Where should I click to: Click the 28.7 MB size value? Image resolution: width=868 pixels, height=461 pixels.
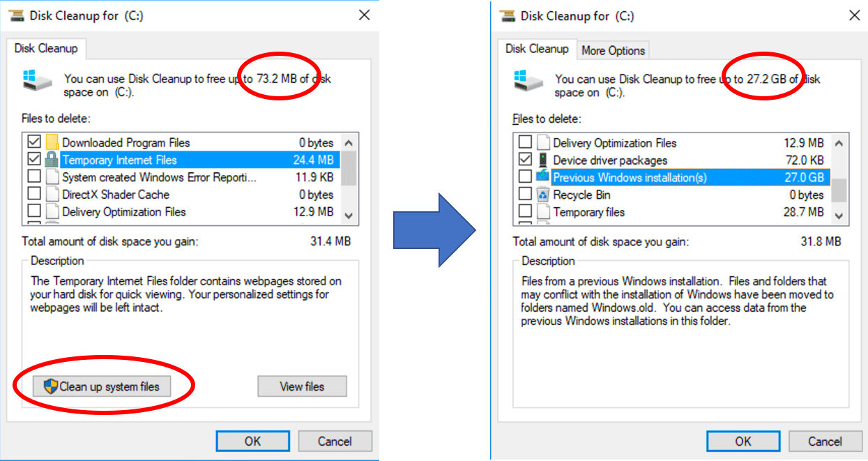click(x=804, y=211)
